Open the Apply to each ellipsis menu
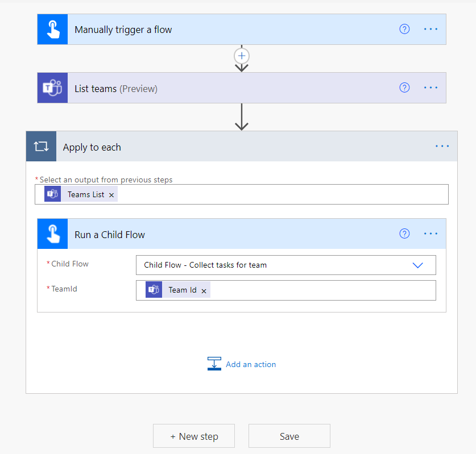Viewport: 476px width, 454px height. (442, 146)
